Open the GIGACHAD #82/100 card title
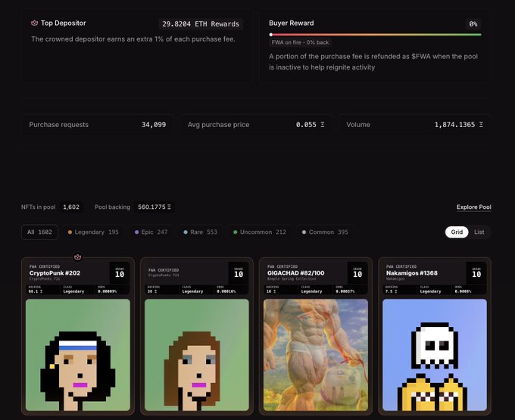This screenshot has width=515, height=420. (x=295, y=273)
